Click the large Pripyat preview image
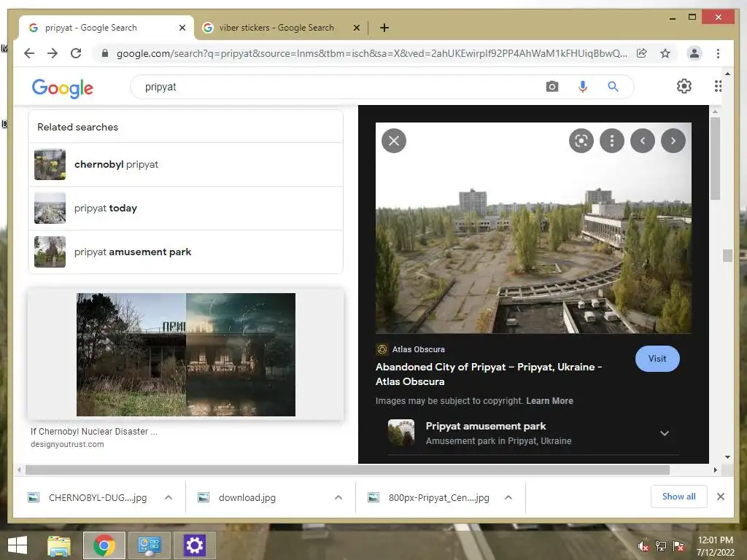 click(x=533, y=228)
